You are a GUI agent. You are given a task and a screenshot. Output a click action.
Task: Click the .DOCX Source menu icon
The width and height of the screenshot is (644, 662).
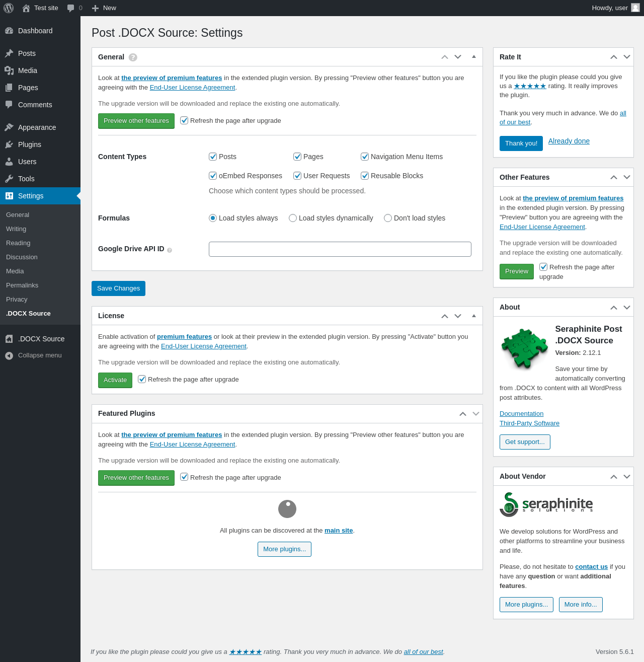9,339
